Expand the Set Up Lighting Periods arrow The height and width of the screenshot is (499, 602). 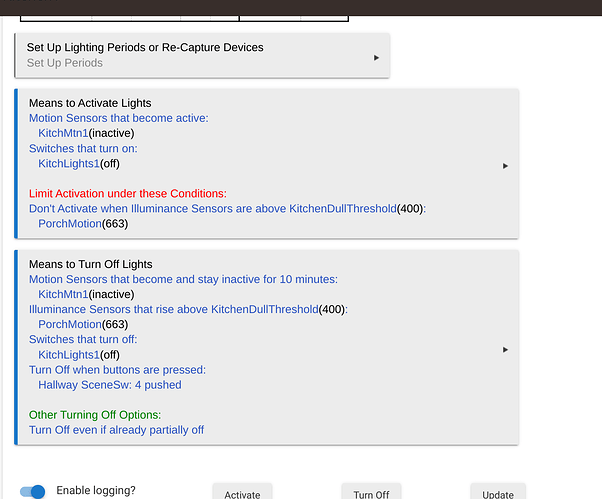coord(376,58)
